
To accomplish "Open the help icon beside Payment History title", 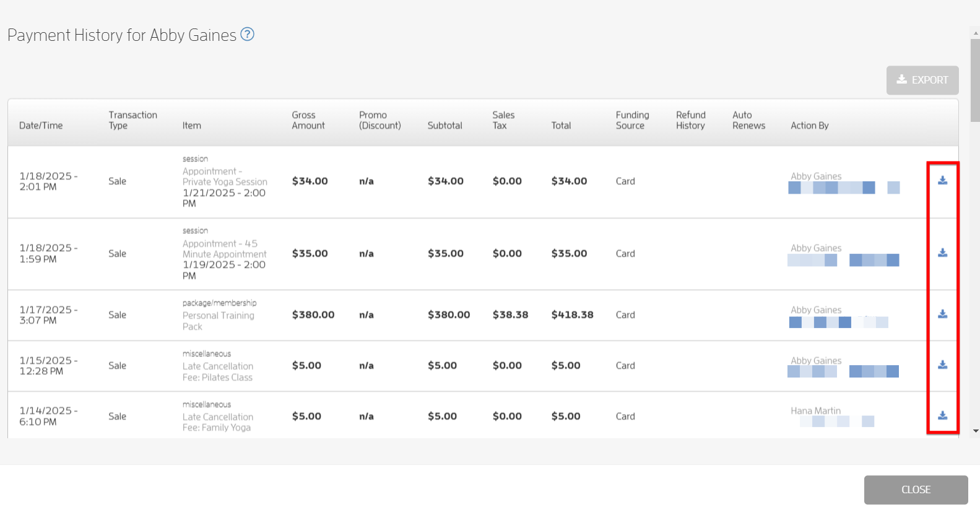I will (x=247, y=34).
